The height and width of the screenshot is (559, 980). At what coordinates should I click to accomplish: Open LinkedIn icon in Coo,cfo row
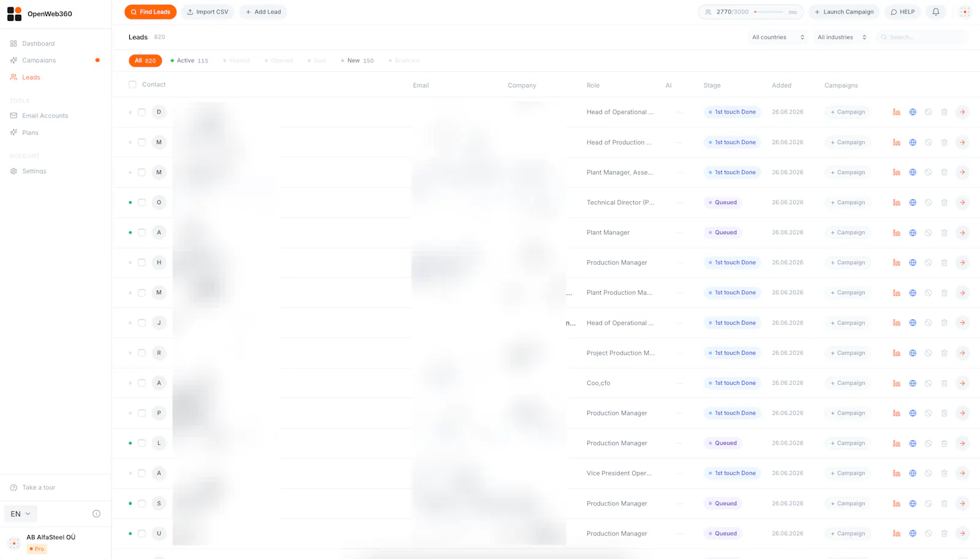pos(896,383)
